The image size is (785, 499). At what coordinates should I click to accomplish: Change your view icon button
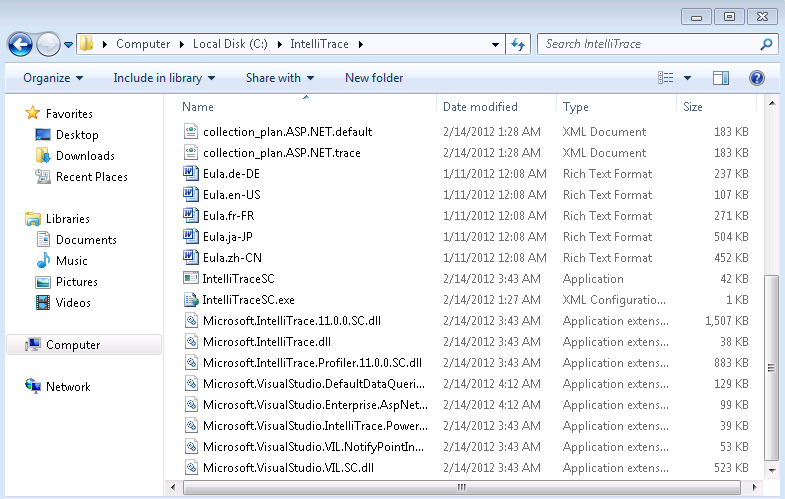(665, 78)
